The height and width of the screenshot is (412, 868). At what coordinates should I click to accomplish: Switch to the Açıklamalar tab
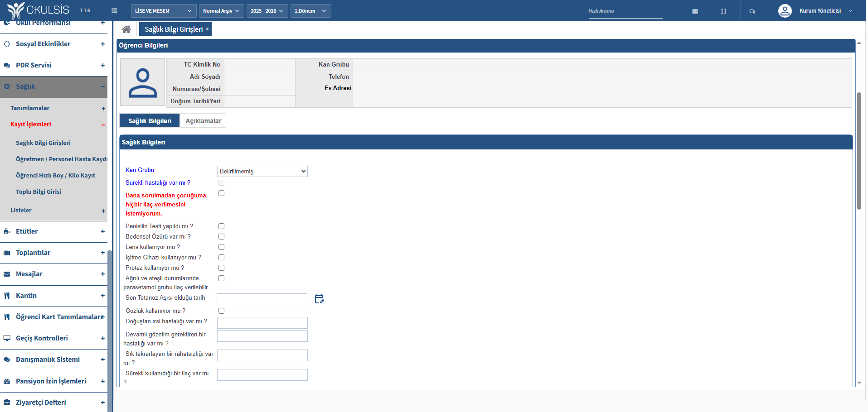[203, 121]
